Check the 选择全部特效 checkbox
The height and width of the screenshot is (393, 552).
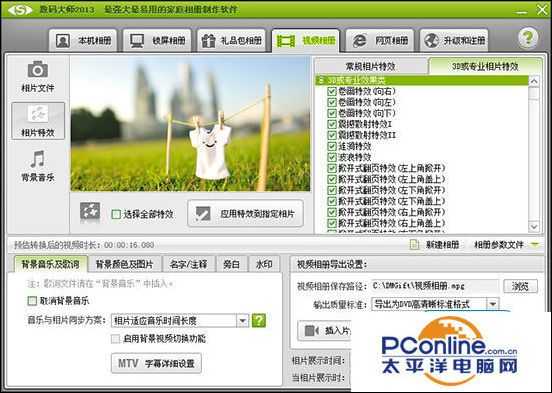pyautogui.click(x=116, y=214)
